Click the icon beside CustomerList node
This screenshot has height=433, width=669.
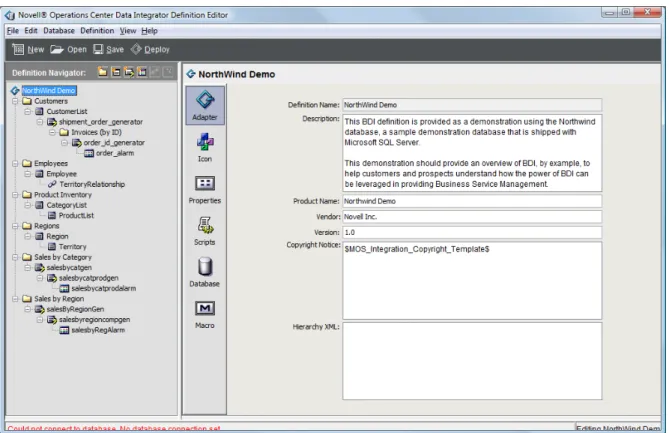point(39,111)
